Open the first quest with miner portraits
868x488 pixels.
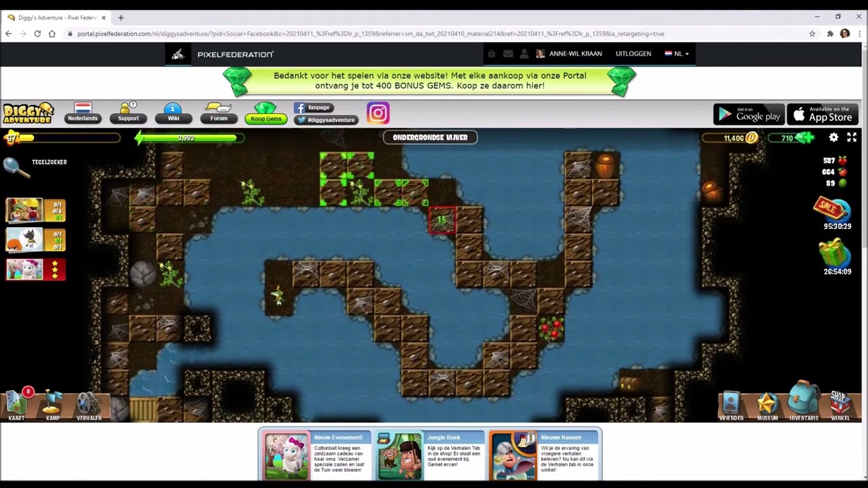[x=35, y=210]
